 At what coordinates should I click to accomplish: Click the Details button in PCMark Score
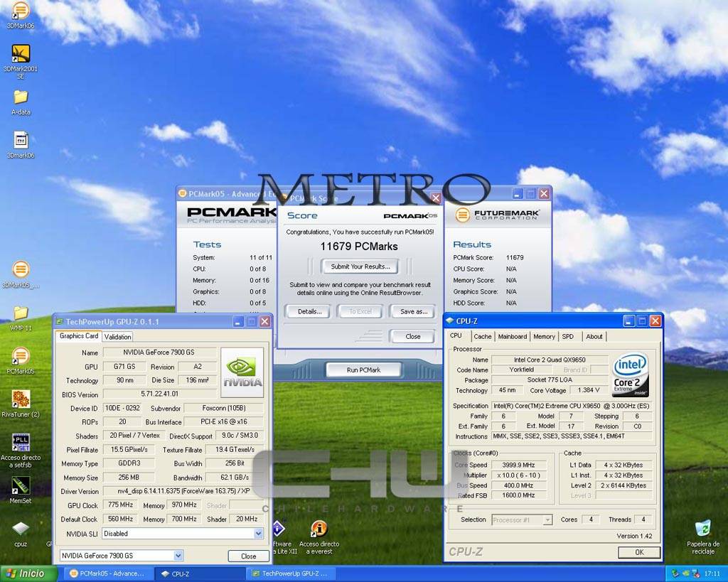coord(309,311)
